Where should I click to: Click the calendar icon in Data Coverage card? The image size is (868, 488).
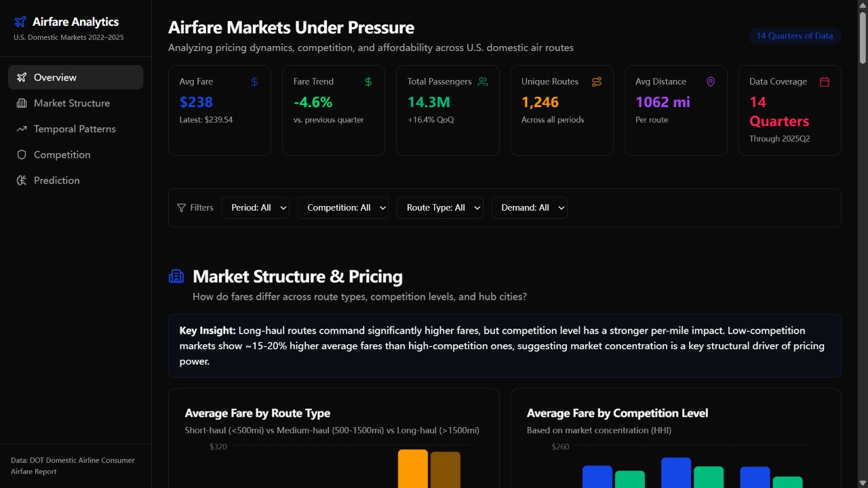825,81
